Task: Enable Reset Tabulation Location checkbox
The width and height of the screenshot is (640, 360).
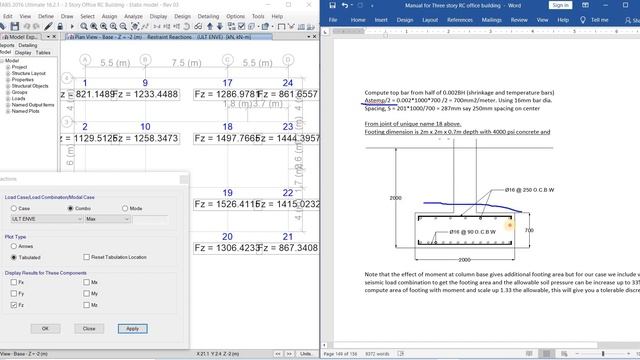Action: (x=87, y=257)
